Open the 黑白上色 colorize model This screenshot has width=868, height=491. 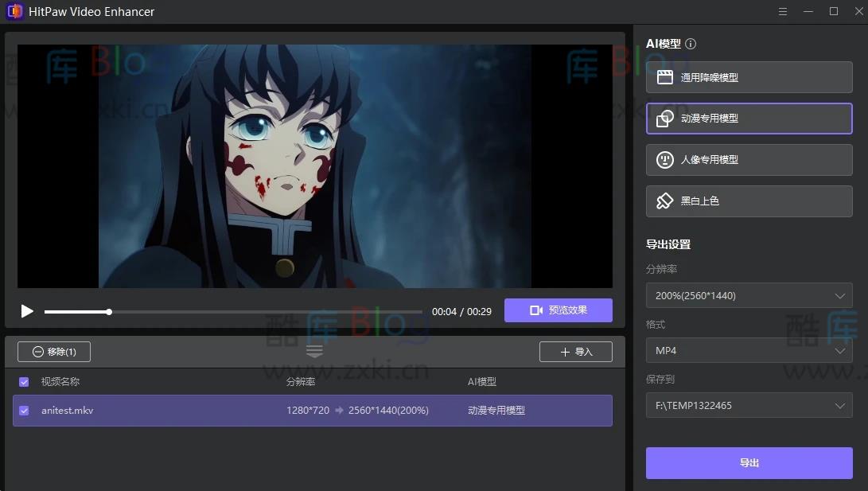click(665, 201)
